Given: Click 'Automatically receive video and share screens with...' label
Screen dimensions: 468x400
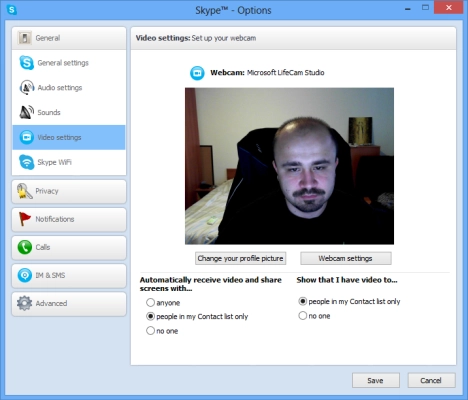Looking at the screenshot, I should (211, 284).
